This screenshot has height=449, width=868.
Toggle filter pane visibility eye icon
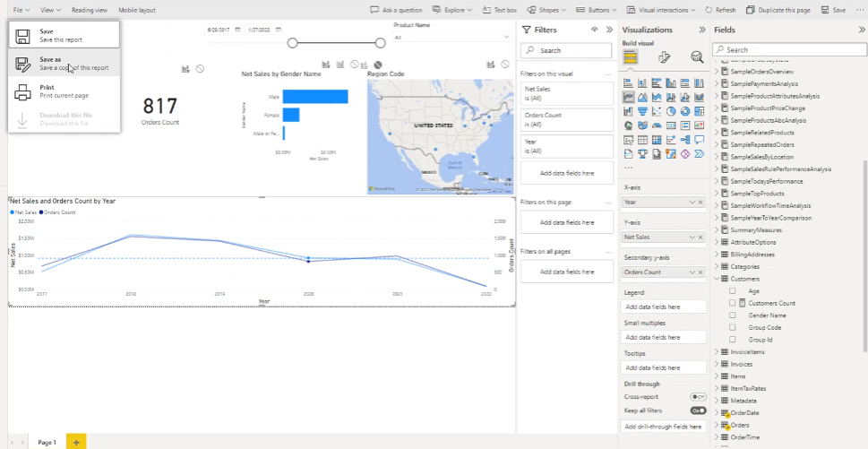(x=595, y=30)
